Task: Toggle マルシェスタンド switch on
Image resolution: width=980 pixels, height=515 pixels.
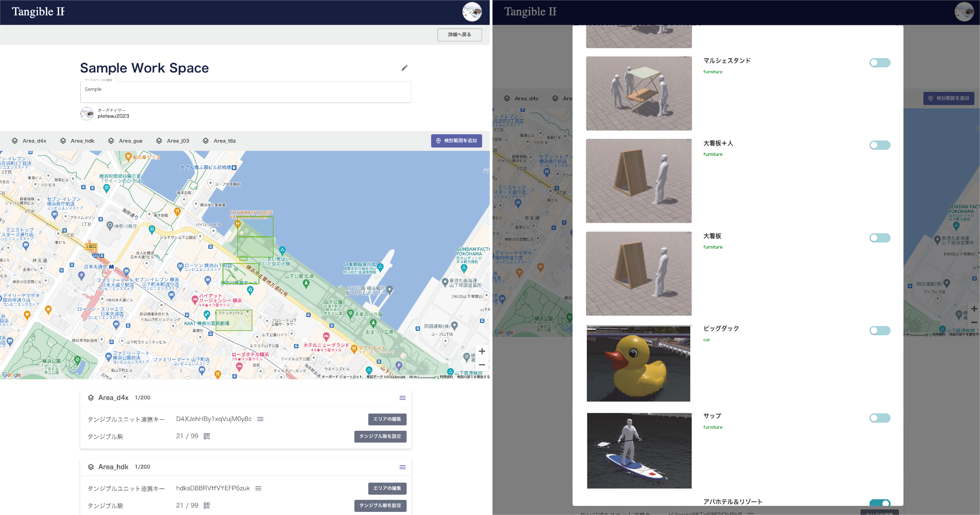Action: 880,63
